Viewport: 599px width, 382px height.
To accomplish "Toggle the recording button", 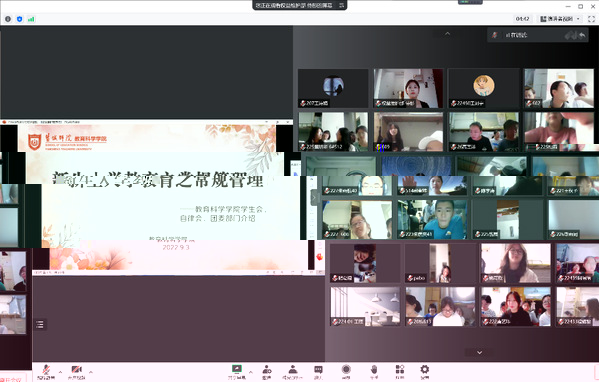I will 346,372.
